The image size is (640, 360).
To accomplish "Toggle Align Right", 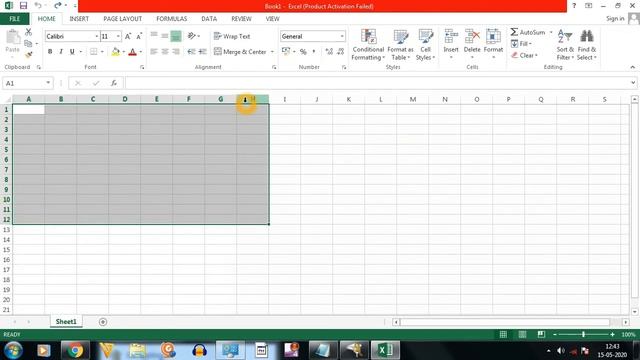I will (176, 51).
